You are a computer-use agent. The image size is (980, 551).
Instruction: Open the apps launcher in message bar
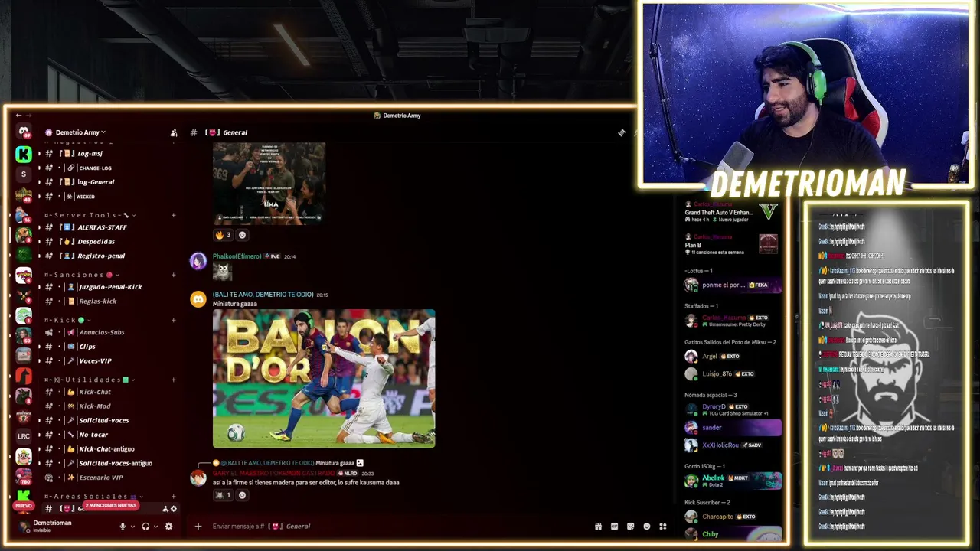(663, 527)
